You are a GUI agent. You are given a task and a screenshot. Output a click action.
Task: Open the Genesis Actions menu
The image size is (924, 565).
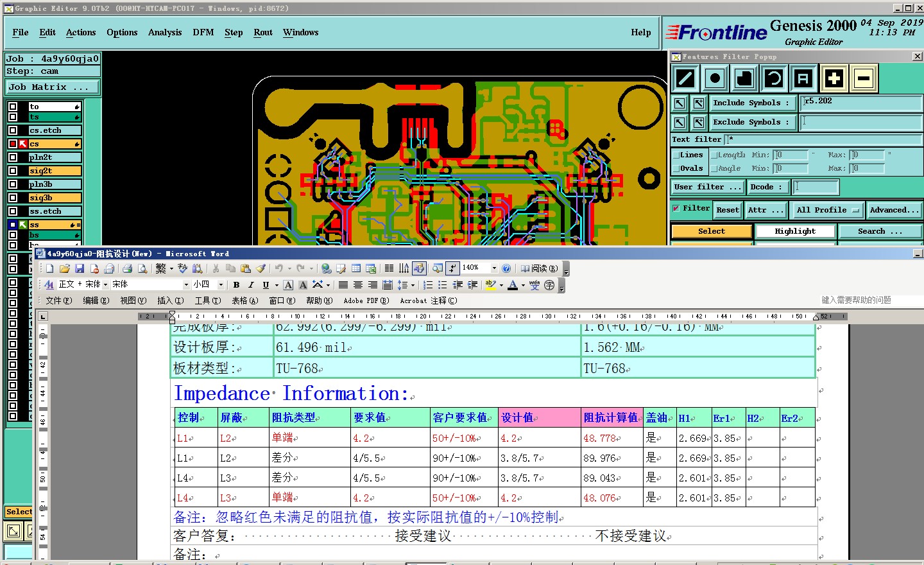[81, 32]
